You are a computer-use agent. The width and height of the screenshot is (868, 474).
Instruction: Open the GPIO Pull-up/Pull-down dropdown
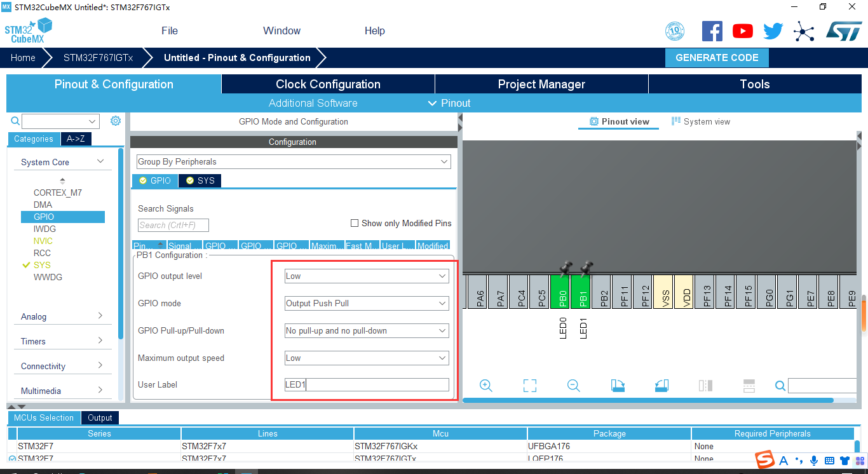(367, 330)
